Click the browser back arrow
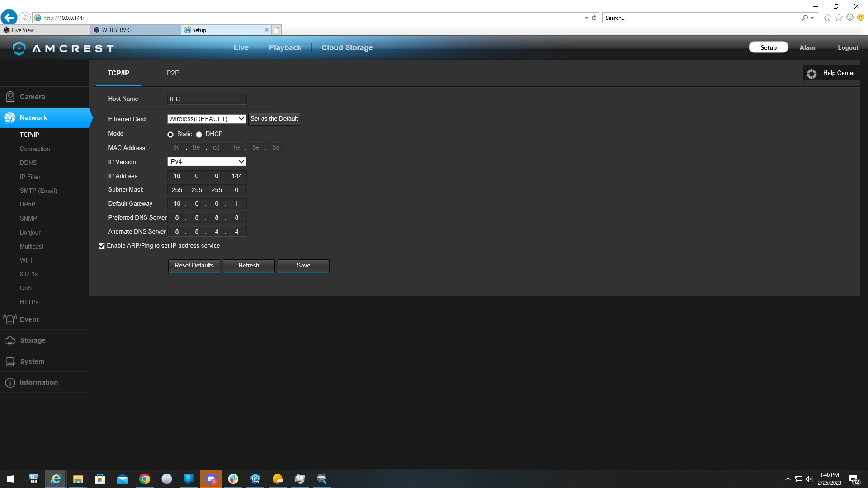 [x=9, y=18]
